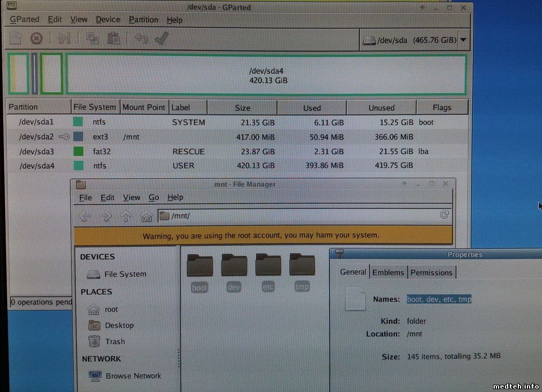The height and width of the screenshot is (392, 542).
Task: Click the Apply All Operations checkmark icon
Action: point(162,38)
